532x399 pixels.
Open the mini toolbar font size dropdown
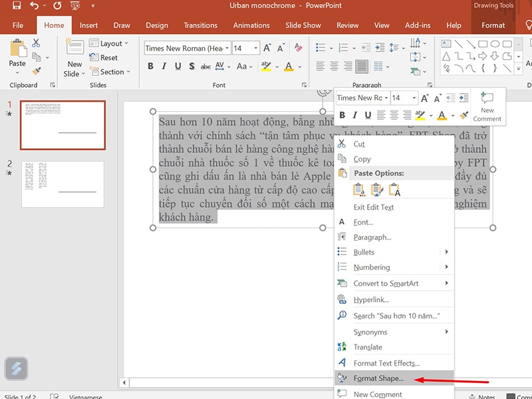(414, 98)
